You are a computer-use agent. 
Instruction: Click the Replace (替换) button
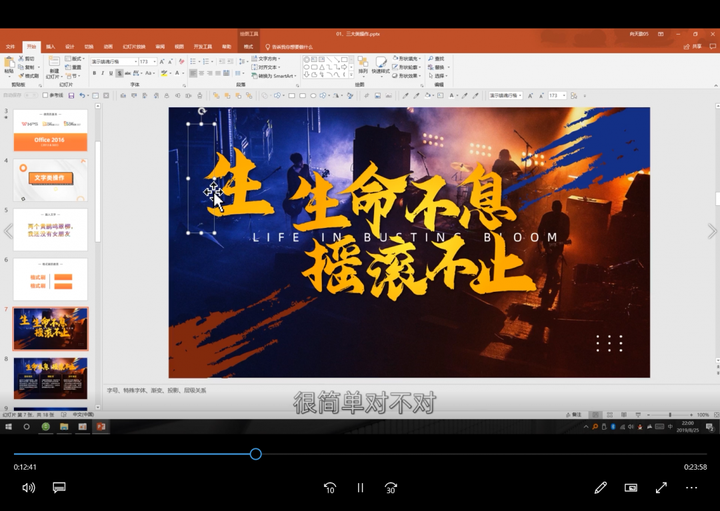point(438,67)
